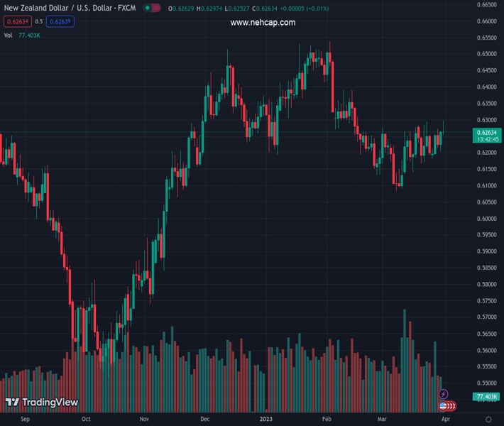Click the blue buy price 0.62639 button
504x426 pixels.
[60, 21]
